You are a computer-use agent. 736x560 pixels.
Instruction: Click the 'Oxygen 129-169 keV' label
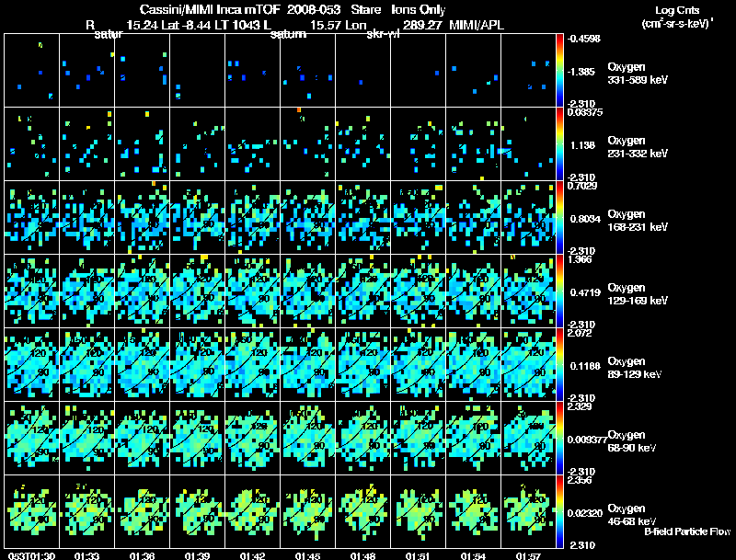pyautogui.click(x=638, y=294)
